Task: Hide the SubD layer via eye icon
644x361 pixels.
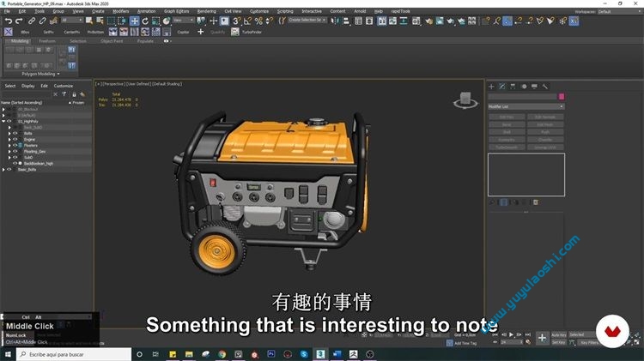Action: tap(15, 157)
